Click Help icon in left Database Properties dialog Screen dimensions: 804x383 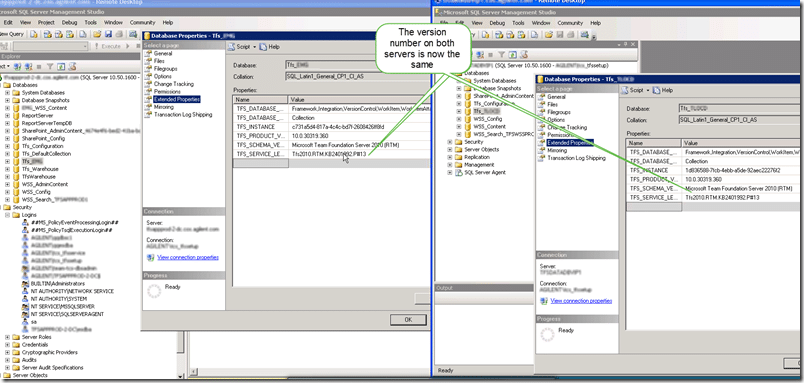pos(270,47)
